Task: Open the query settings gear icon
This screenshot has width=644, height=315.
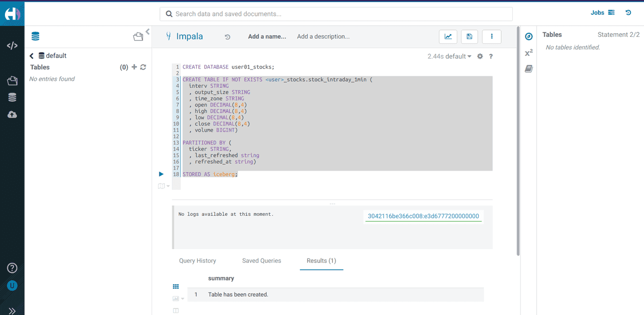Action: coord(480,57)
